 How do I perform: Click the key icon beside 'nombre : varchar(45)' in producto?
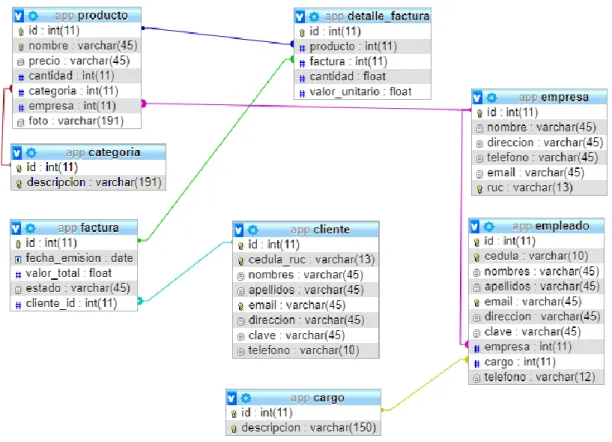(21, 46)
